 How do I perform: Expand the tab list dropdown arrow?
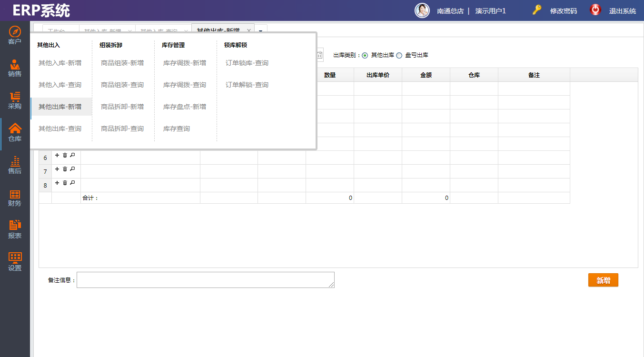click(x=261, y=30)
